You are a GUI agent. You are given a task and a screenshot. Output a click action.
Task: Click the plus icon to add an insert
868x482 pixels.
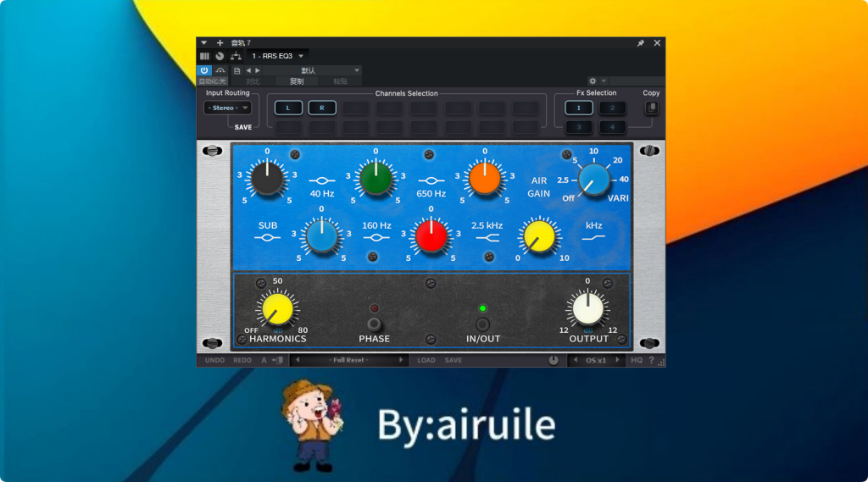click(220, 42)
